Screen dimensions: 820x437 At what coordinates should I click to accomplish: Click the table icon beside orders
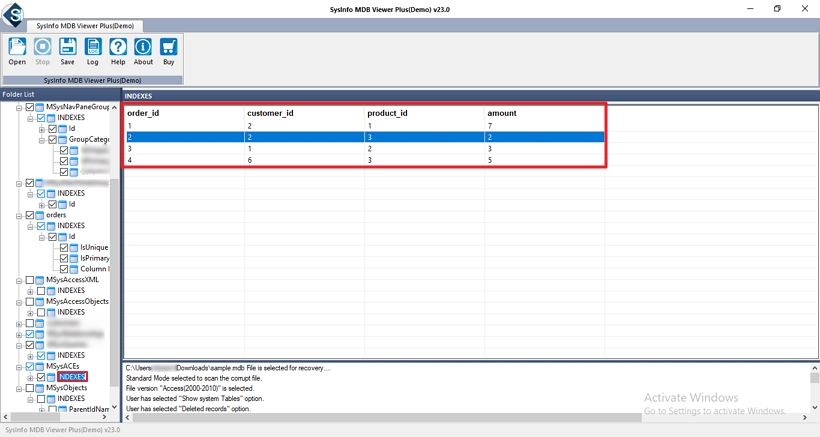pos(40,215)
